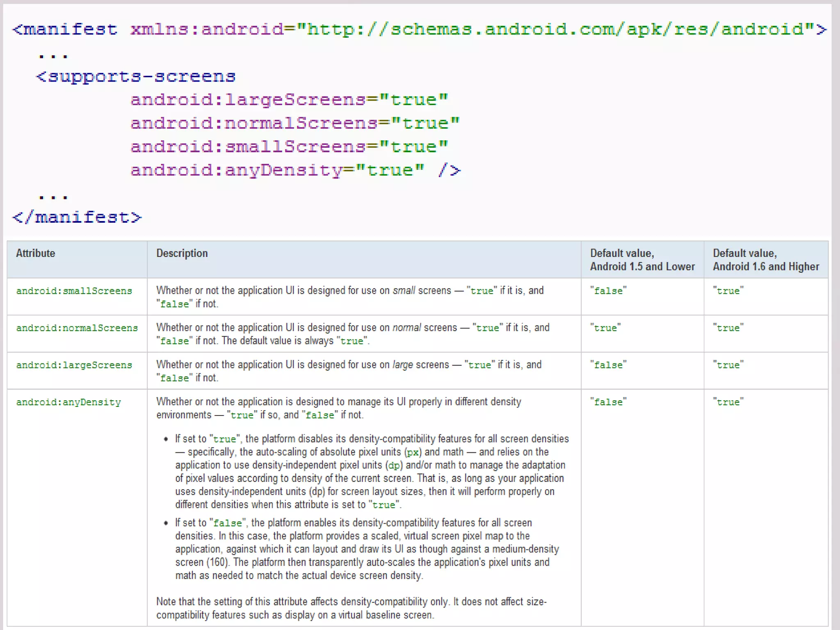Image resolution: width=840 pixels, height=630 pixels.
Task: Click the Attribute column header
Action: coord(35,253)
